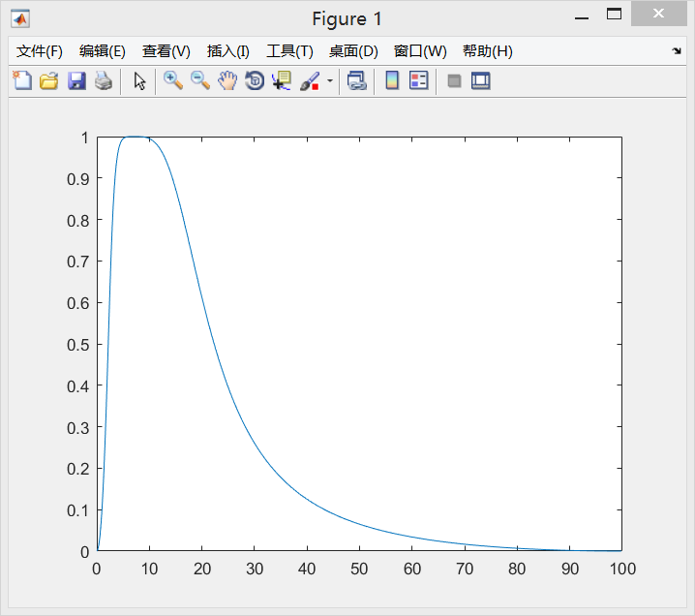Viewport: 695px width, 616px height.
Task: Minimize the Figure 1 window
Action: tap(582, 18)
